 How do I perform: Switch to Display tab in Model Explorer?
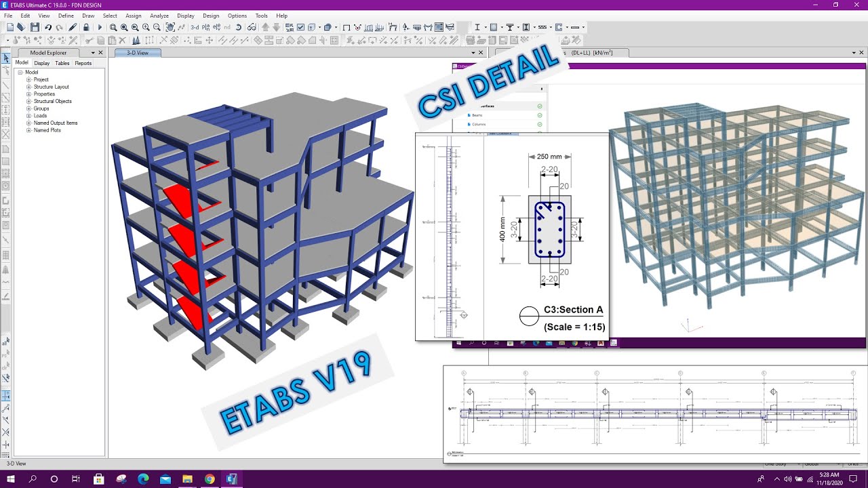tap(42, 63)
